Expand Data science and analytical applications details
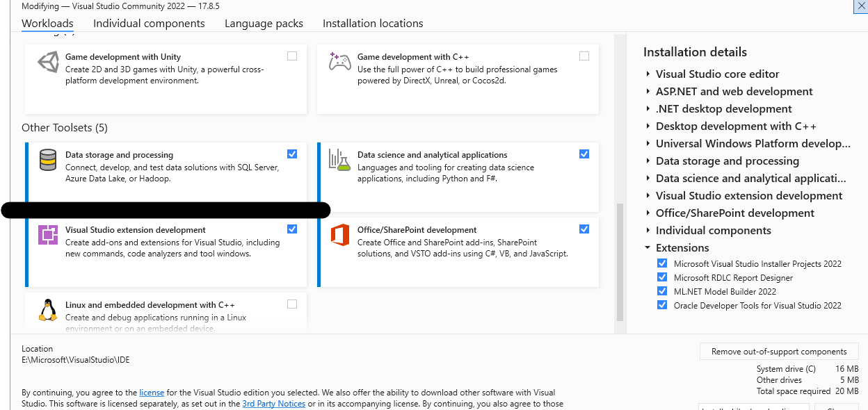The image size is (868, 410). [648, 178]
